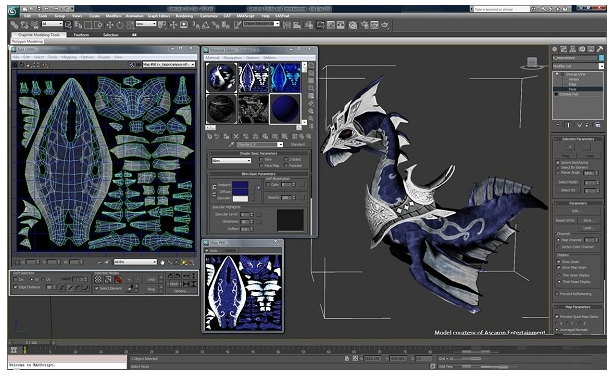Image resolution: width=615 pixels, height=377 pixels.
Task: Click the Ambient color swatch
Action: (x=240, y=185)
